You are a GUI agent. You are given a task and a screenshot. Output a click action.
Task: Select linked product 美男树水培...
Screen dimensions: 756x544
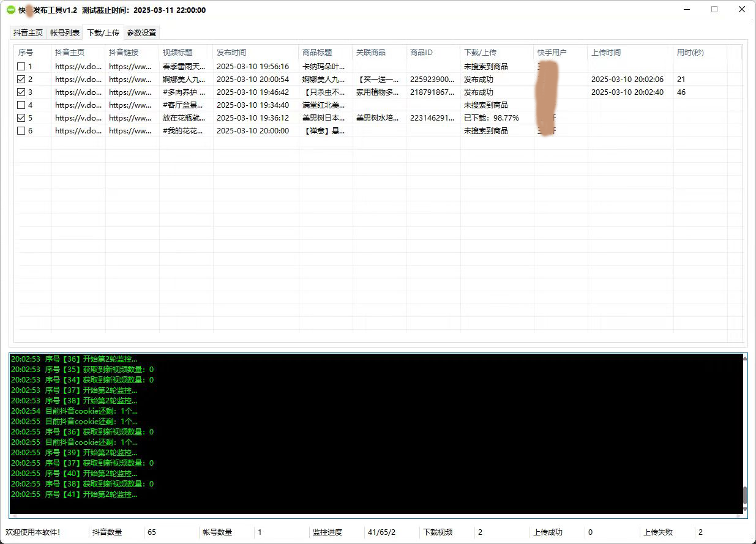pyautogui.click(x=378, y=117)
